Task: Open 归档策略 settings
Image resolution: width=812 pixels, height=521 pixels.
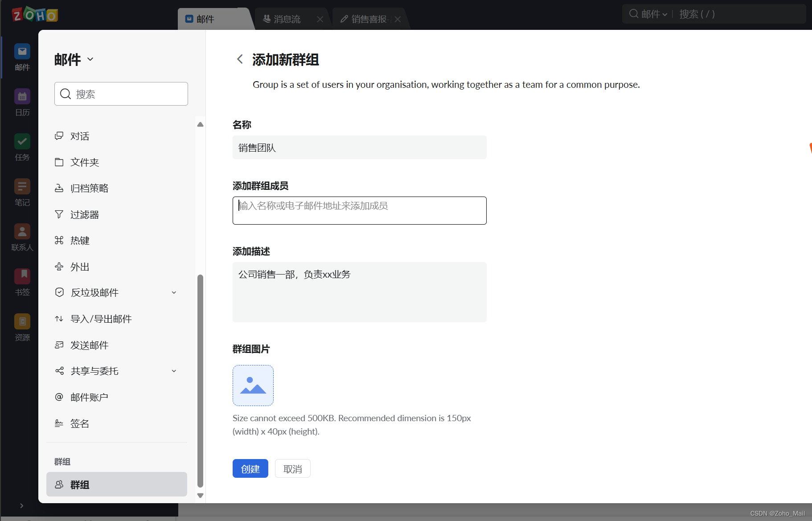Action: (x=117, y=188)
